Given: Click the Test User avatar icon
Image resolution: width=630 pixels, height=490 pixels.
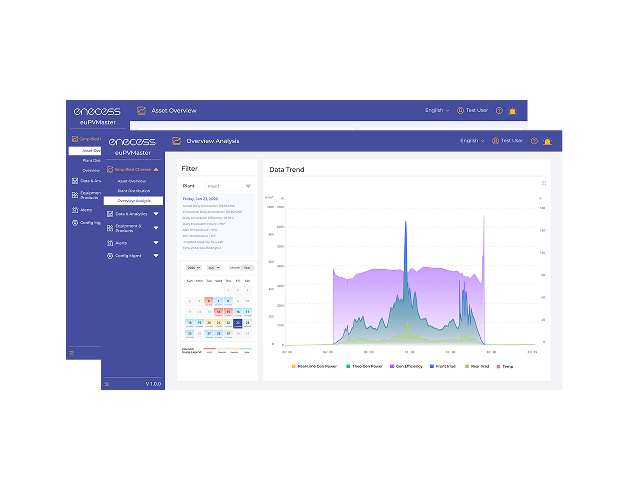Looking at the screenshot, I should click(495, 142).
